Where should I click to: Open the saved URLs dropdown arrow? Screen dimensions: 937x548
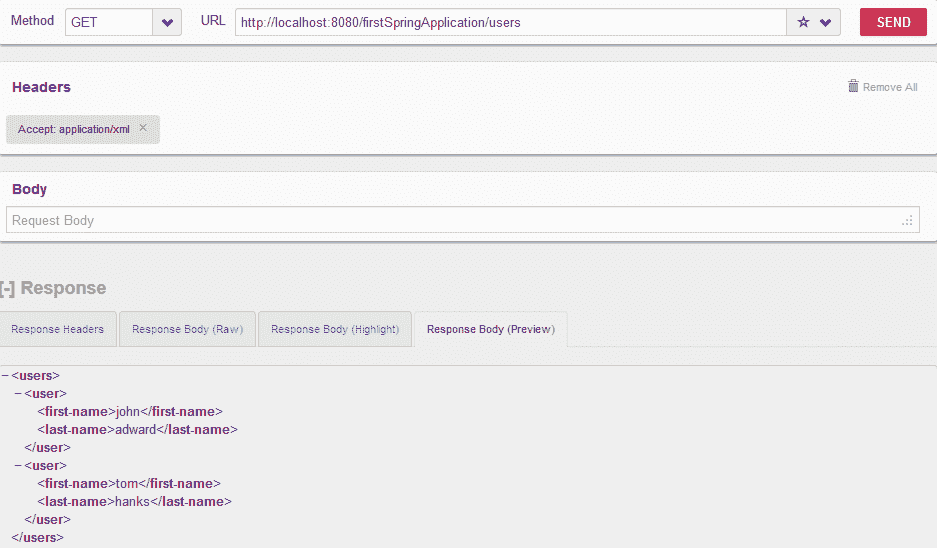coord(825,23)
